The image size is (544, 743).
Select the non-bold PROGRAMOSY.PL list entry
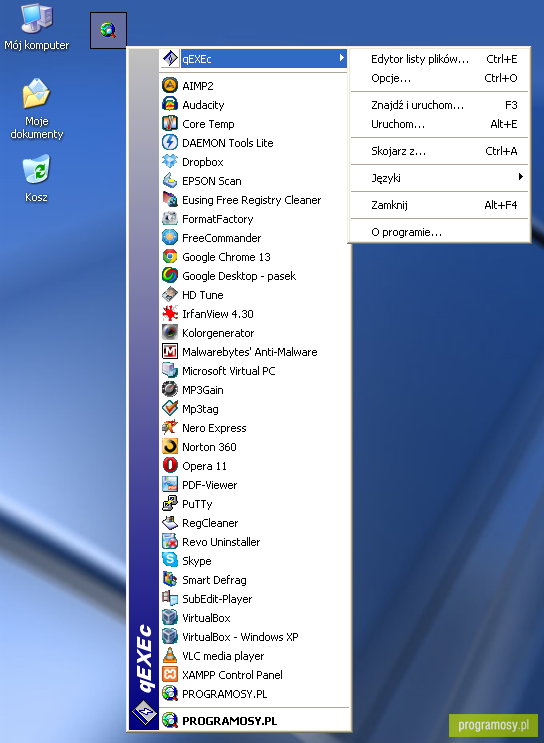(x=254, y=694)
